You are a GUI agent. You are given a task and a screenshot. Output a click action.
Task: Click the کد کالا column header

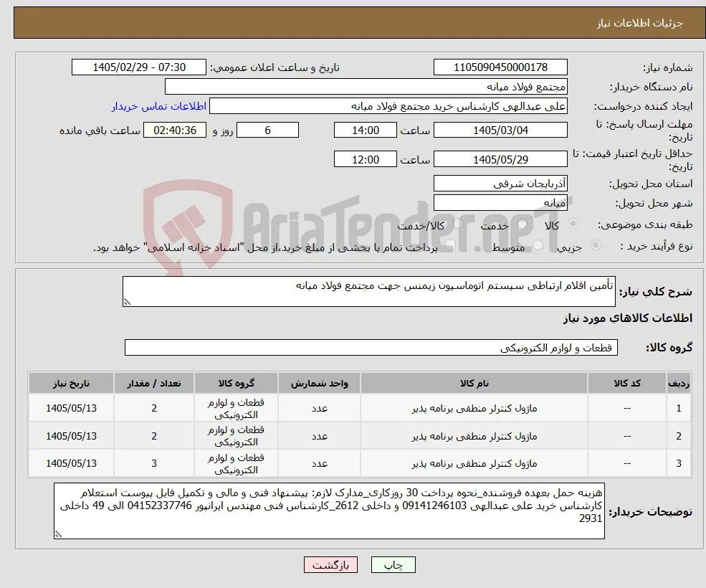click(627, 383)
